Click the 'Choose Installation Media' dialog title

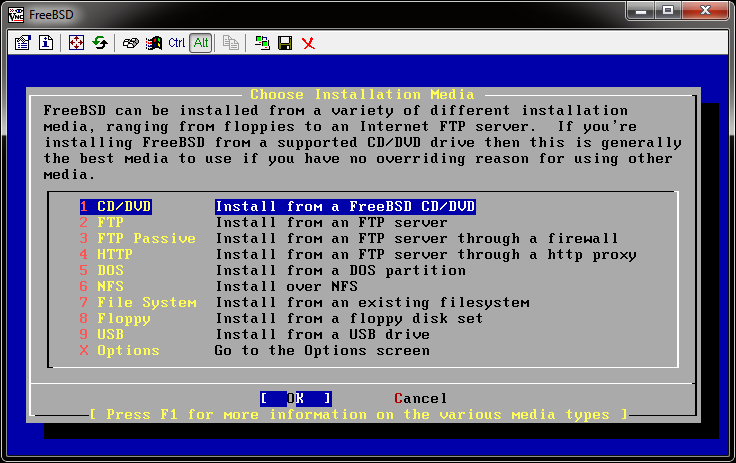(x=362, y=94)
